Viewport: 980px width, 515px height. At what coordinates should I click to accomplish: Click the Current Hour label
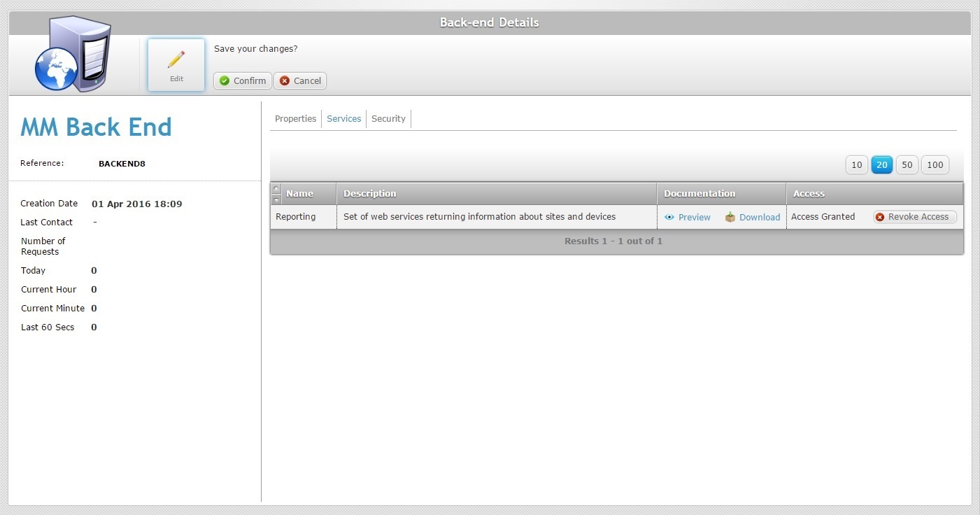pyautogui.click(x=49, y=290)
